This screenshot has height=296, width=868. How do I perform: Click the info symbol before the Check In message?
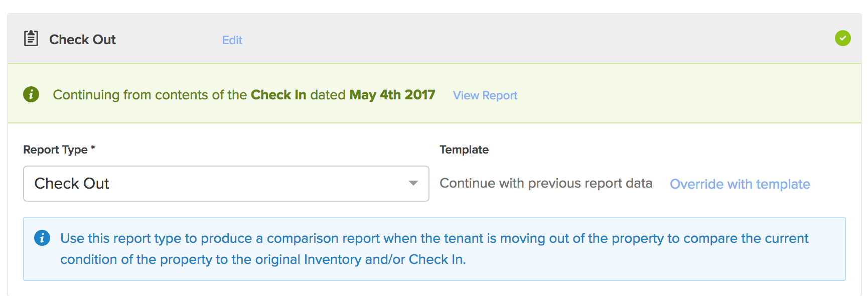(31, 94)
